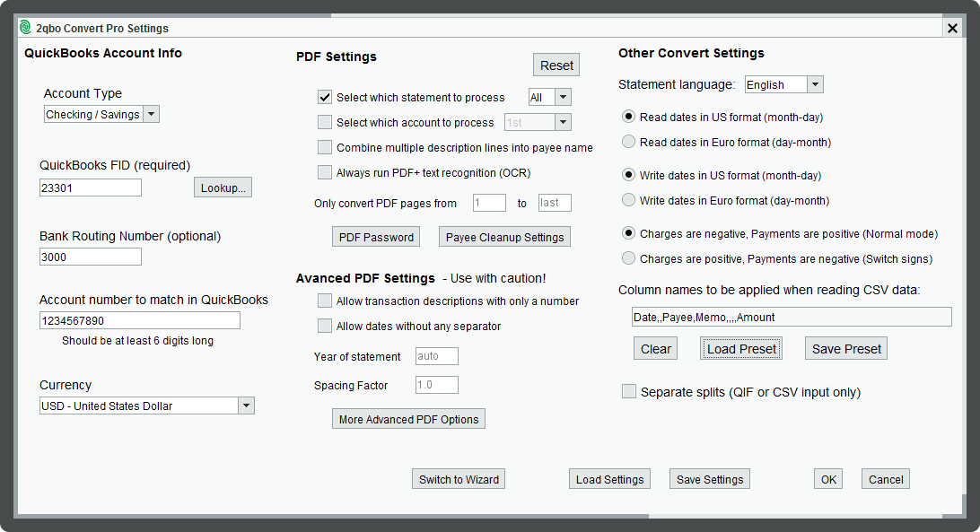Click the 2qbo Convert Pro app icon
This screenshot has width=980, height=532.
pyautogui.click(x=25, y=28)
